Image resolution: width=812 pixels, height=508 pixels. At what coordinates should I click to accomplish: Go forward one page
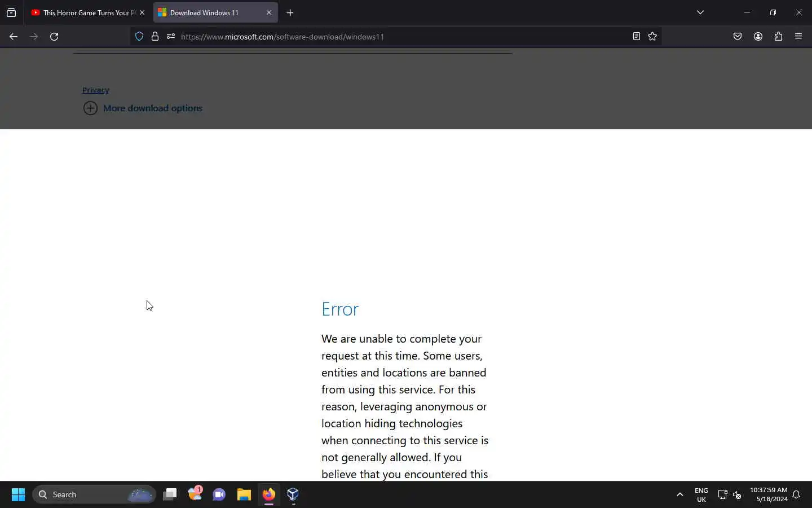pos(34,37)
